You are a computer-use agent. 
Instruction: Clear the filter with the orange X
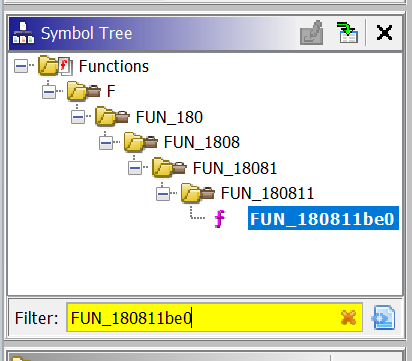click(348, 317)
